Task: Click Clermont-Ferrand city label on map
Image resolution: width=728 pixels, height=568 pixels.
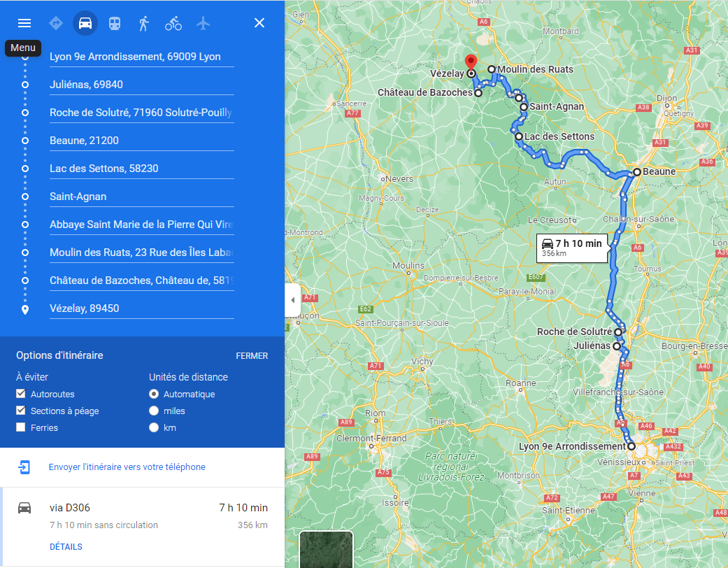Action: coord(371,438)
